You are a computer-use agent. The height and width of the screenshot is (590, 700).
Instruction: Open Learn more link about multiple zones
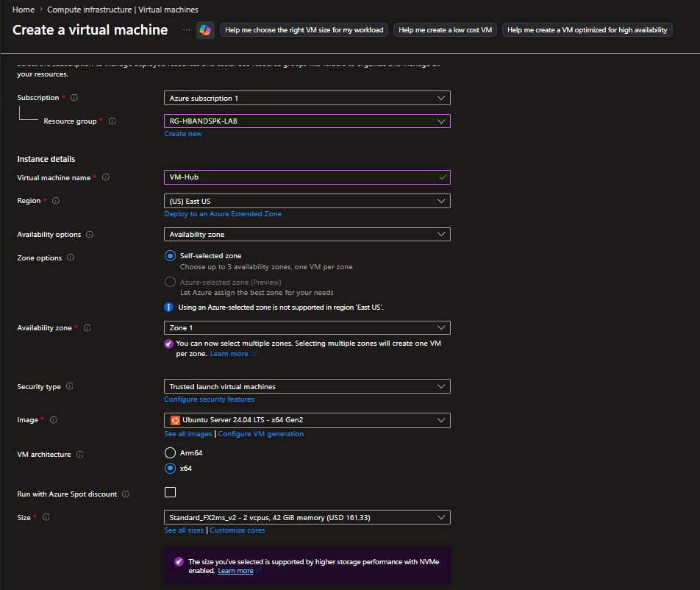pyautogui.click(x=229, y=354)
